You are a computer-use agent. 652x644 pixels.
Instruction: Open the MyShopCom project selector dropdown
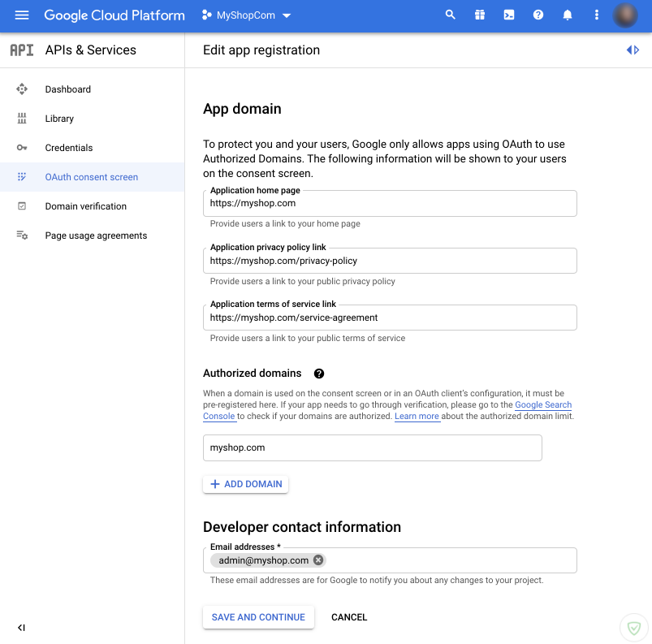tap(246, 15)
